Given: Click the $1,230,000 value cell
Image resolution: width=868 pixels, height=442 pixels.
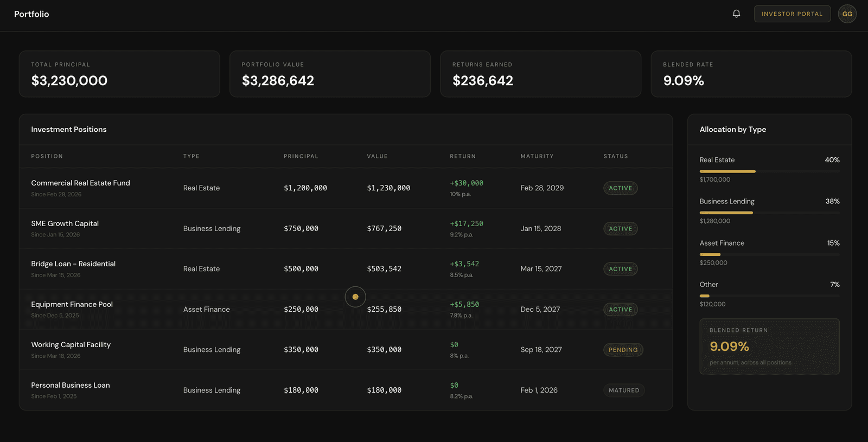Looking at the screenshot, I should [x=388, y=188].
